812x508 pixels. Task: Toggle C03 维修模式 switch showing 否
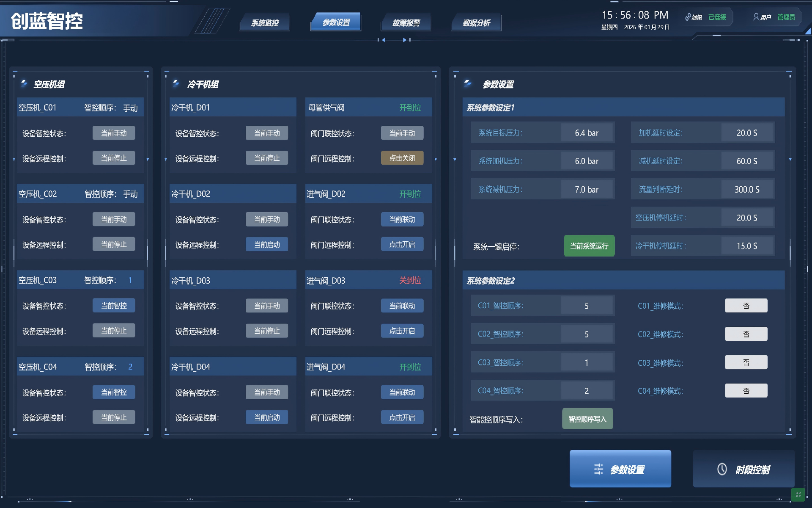[x=746, y=362]
